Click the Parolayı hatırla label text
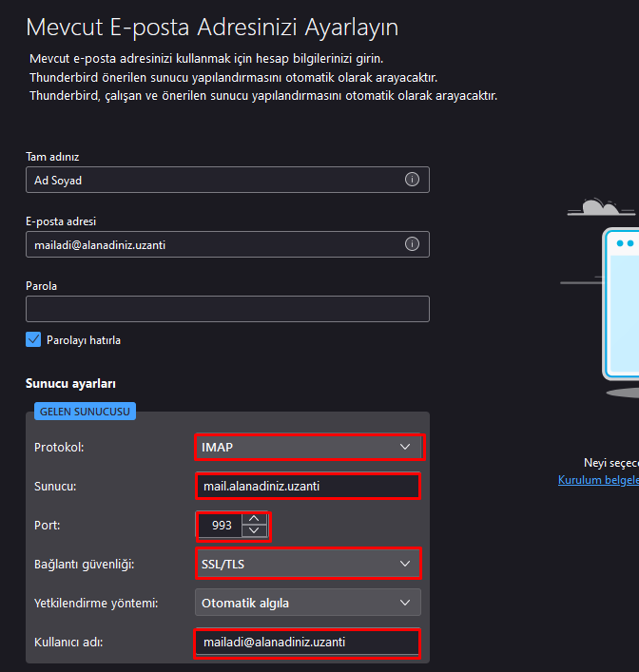This screenshot has width=639, height=672. pyautogui.click(x=84, y=340)
